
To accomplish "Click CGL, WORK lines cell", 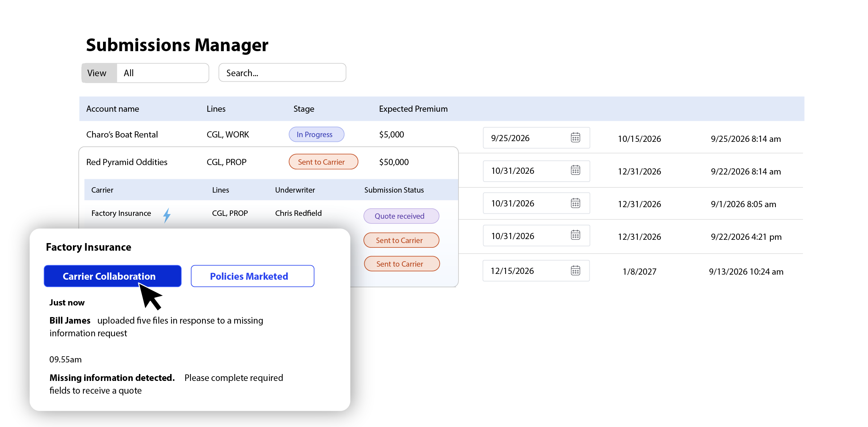I will point(227,135).
